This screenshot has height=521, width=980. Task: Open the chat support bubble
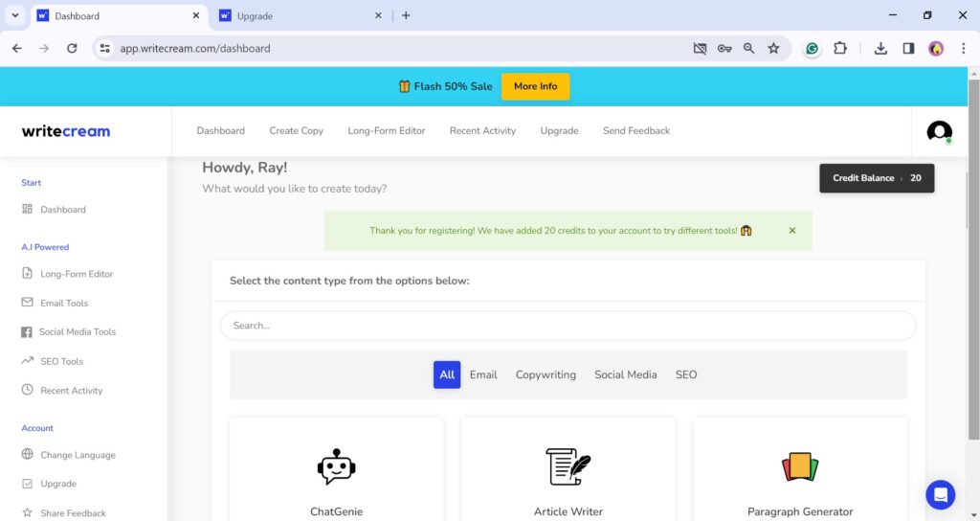940,495
